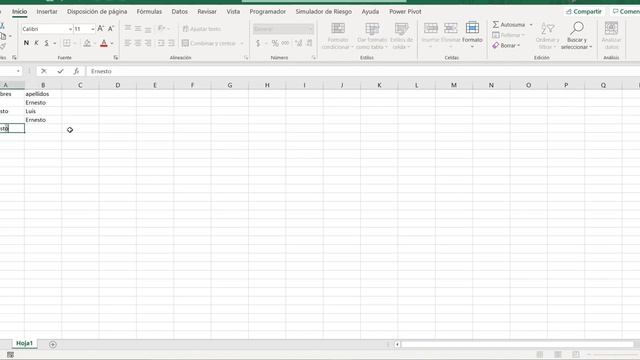Click the Autosuma button
The height and width of the screenshot is (360, 640).
pos(509,24)
